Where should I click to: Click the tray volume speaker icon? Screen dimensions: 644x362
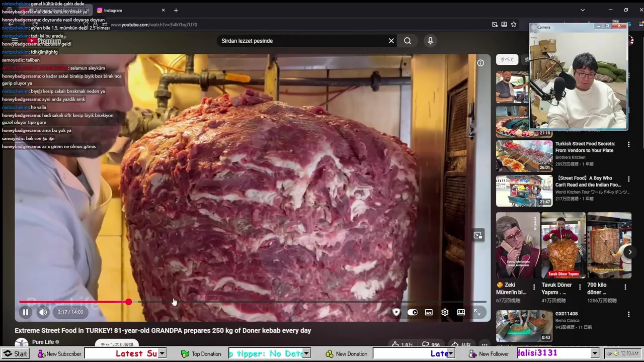coord(615,353)
